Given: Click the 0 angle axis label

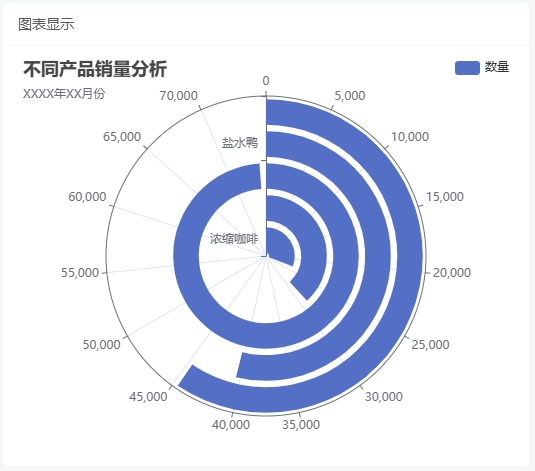Looking at the screenshot, I should click(x=266, y=81).
